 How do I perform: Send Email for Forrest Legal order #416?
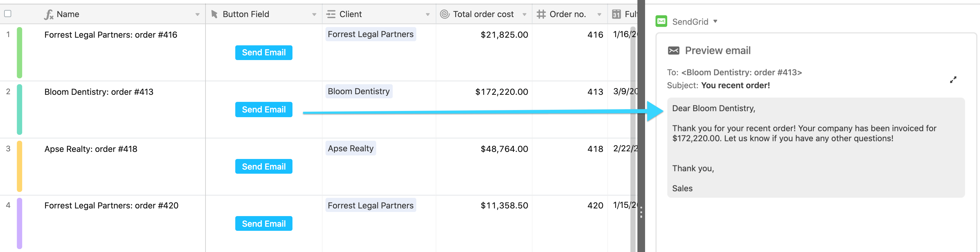point(264,52)
